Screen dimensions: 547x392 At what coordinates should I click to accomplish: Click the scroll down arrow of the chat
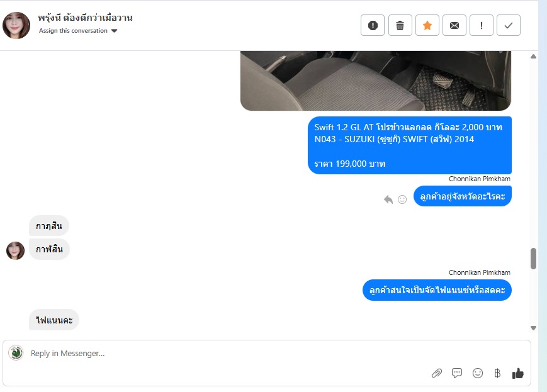(533, 328)
